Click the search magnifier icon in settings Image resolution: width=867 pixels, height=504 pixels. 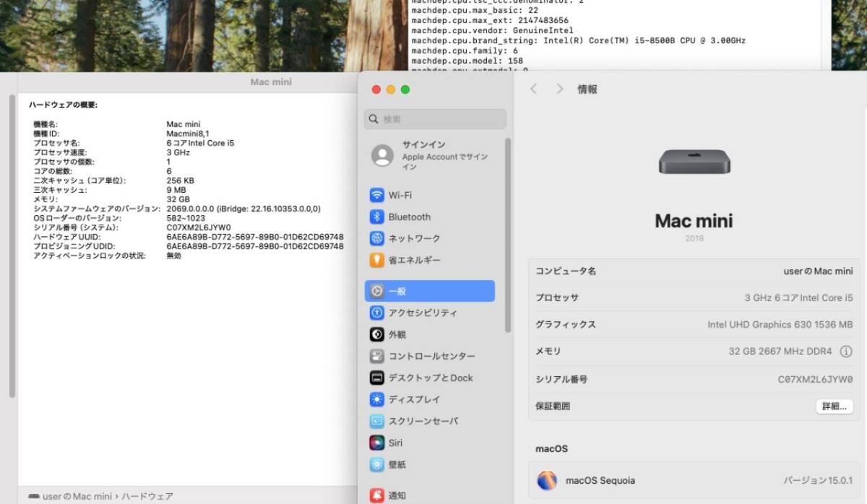[374, 119]
